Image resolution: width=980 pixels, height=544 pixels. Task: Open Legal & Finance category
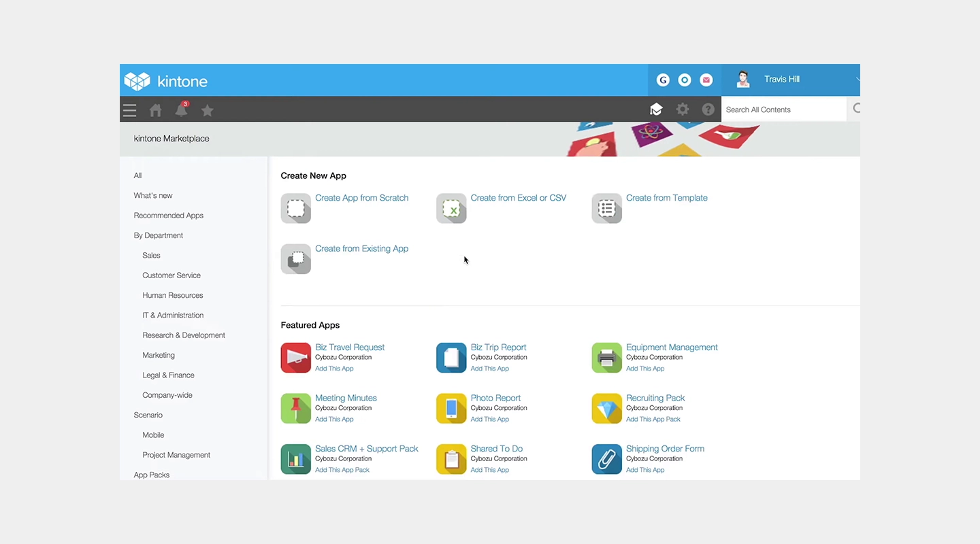169,375
